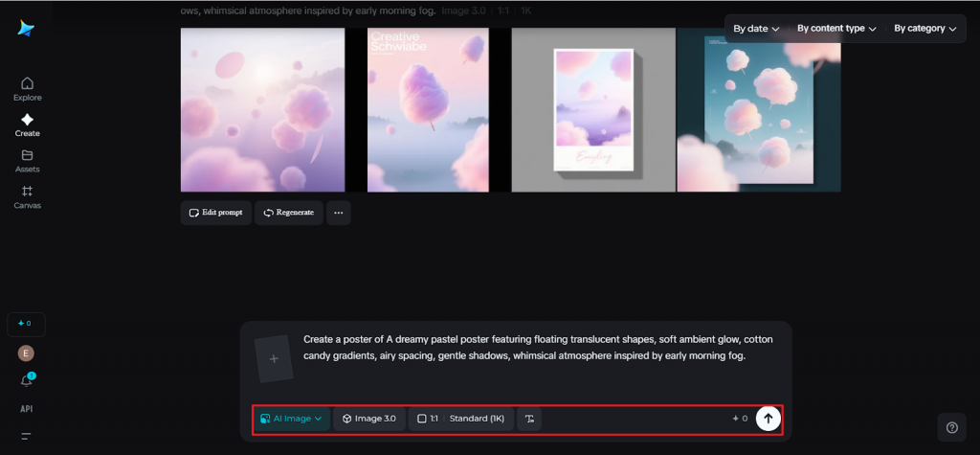Click the Dreamina logo icon
The image size is (980, 455).
(x=27, y=29)
